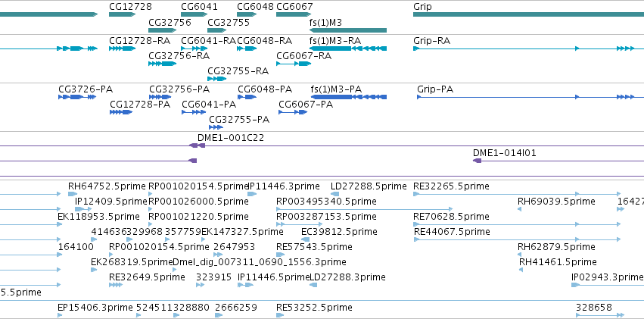
Task: Select the CG32755-RA transcript arrows
Action: (x=217, y=79)
